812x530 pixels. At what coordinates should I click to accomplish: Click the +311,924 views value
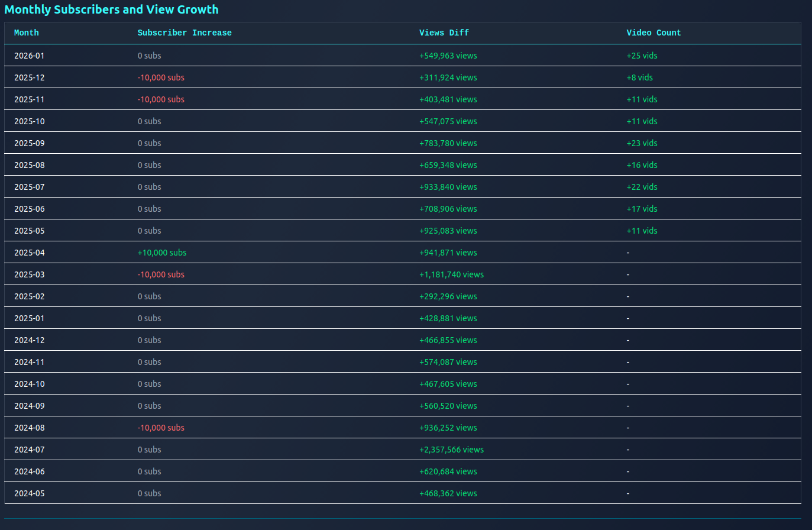point(448,77)
